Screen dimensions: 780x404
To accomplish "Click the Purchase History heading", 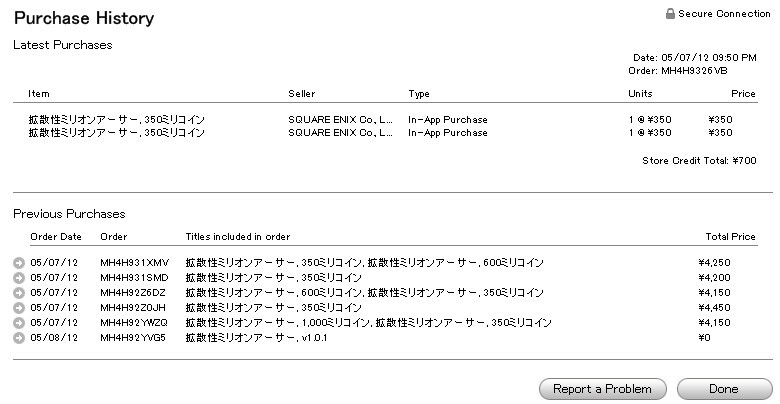I will 84,18.
